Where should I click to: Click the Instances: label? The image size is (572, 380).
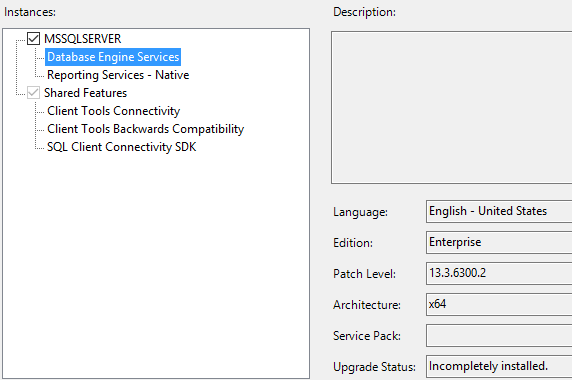pyautogui.click(x=30, y=12)
